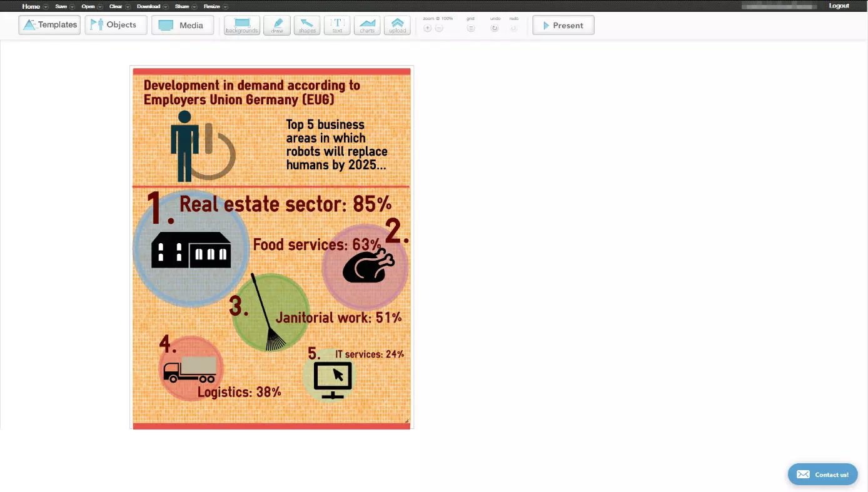
Task: Select the number '3.' text
Action: pos(238,306)
